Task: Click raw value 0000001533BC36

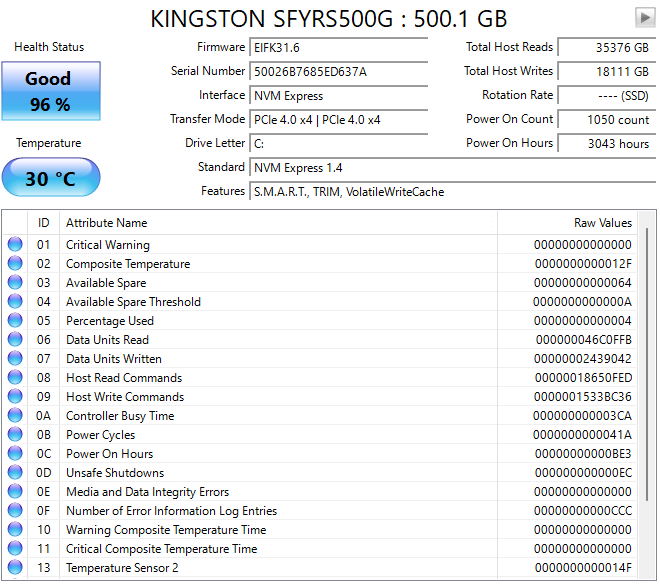Action: [x=583, y=396]
